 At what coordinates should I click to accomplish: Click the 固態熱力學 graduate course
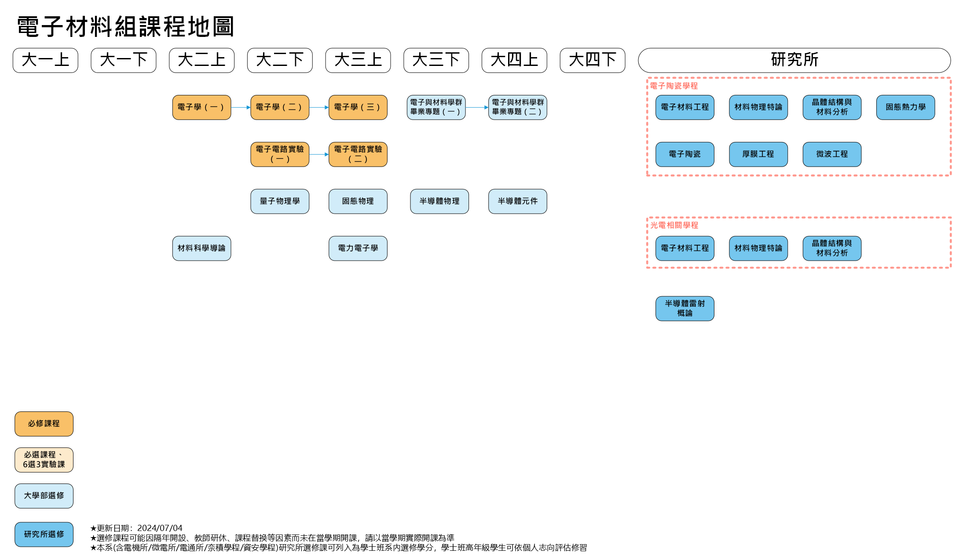[905, 107]
